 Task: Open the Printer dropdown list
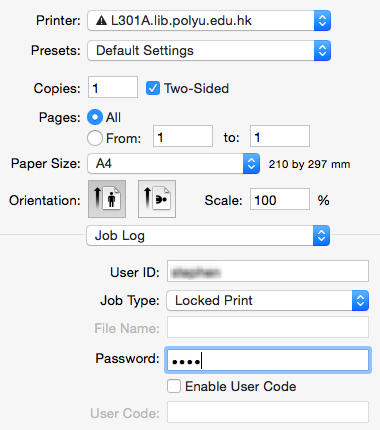point(209,21)
